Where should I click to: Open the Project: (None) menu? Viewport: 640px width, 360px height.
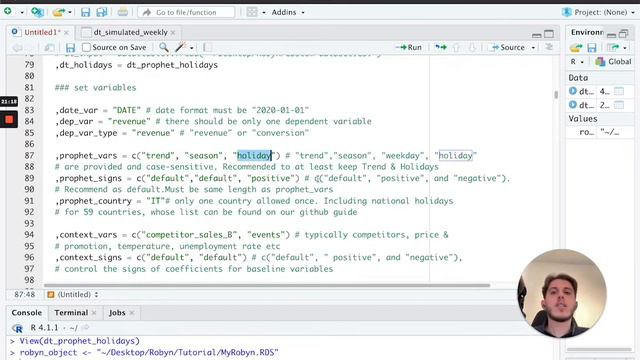[598, 12]
